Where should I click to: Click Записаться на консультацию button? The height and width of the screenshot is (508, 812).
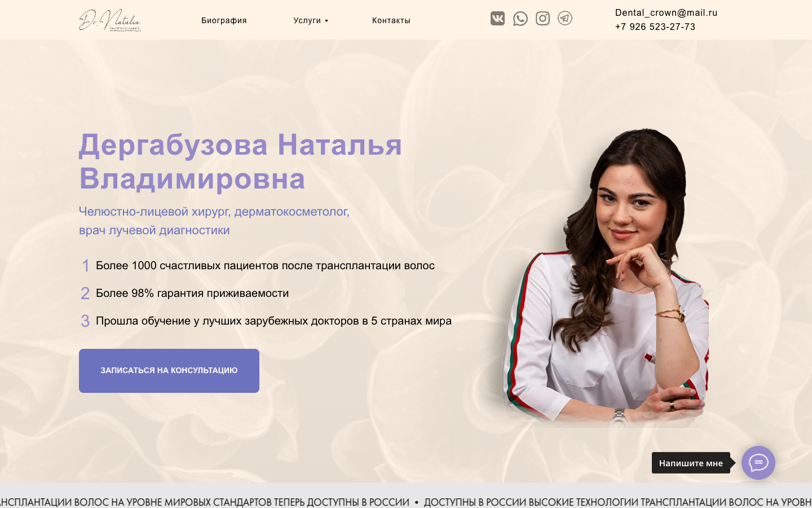click(x=169, y=371)
